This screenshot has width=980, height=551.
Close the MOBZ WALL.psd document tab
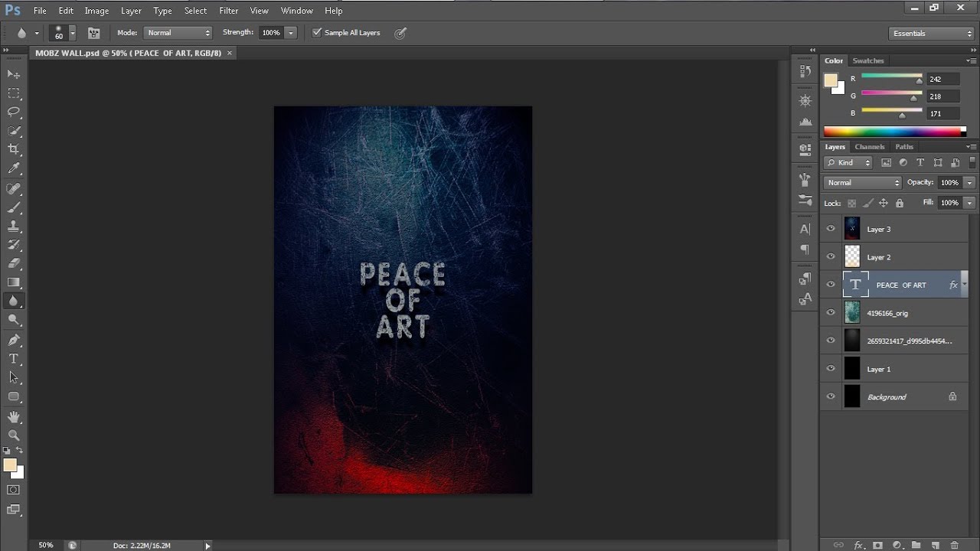pos(229,53)
